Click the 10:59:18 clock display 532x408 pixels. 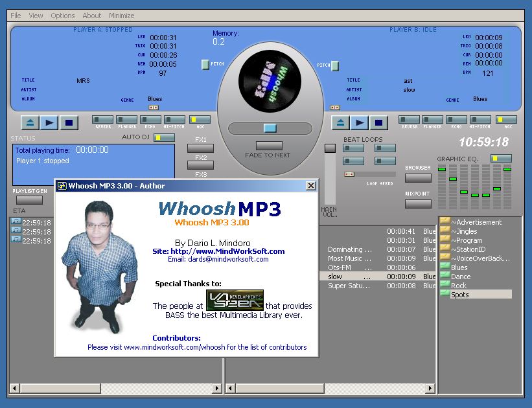click(x=484, y=142)
